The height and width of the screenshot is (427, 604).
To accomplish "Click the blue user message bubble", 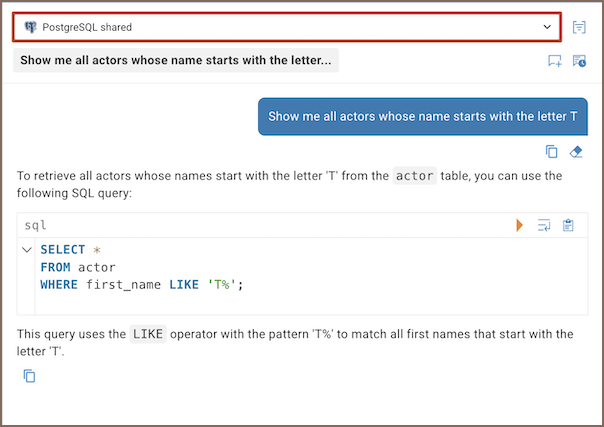I will [423, 116].
